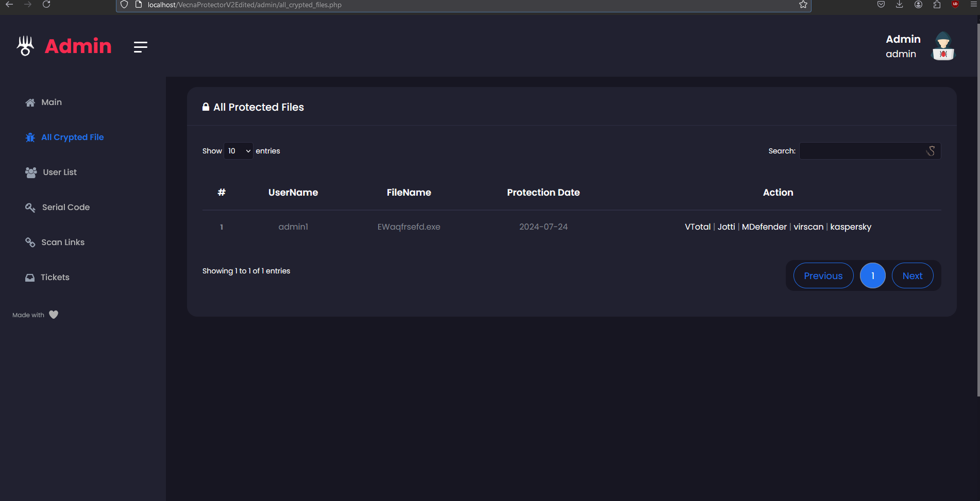
Task: Click the Main home icon
Action: 30,102
